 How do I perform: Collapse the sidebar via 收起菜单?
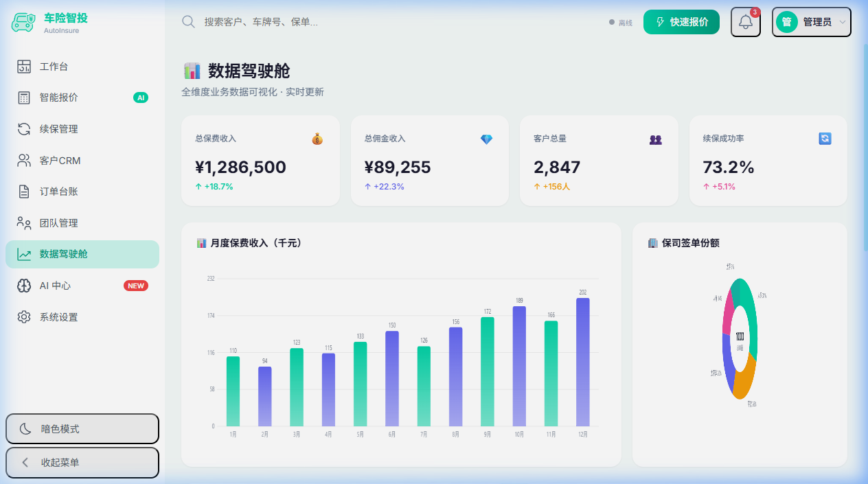click(82, 463)
